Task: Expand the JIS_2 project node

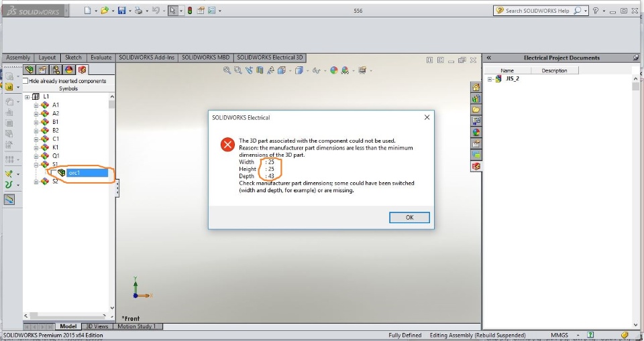Action: tap(490, 79)
